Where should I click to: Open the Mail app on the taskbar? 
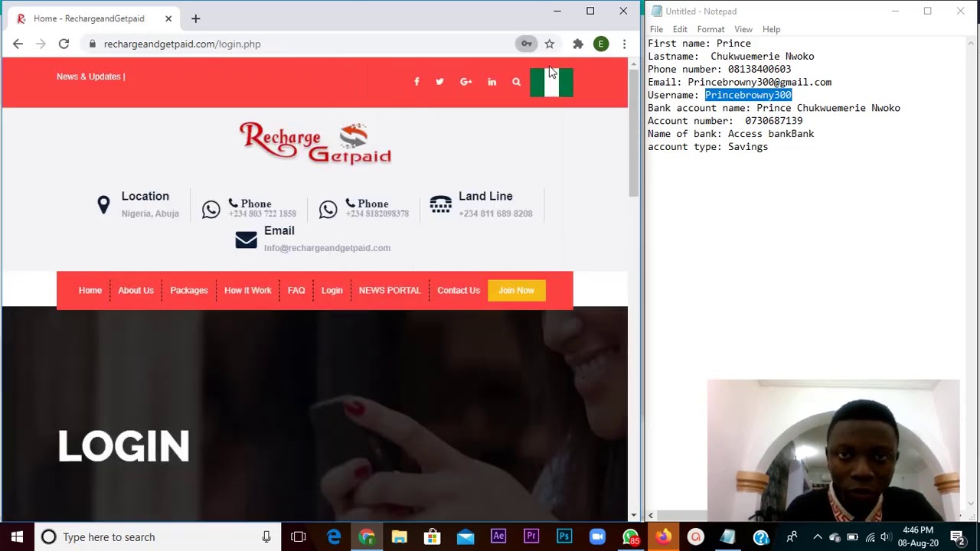coord(465,536)
